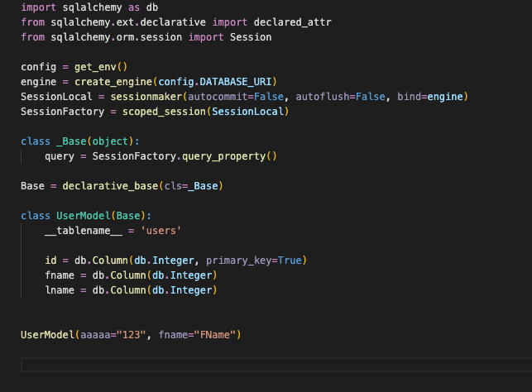The image size is (532, 392).
Task: Click 'scoped_session' function name
Action: pos(164,112)
